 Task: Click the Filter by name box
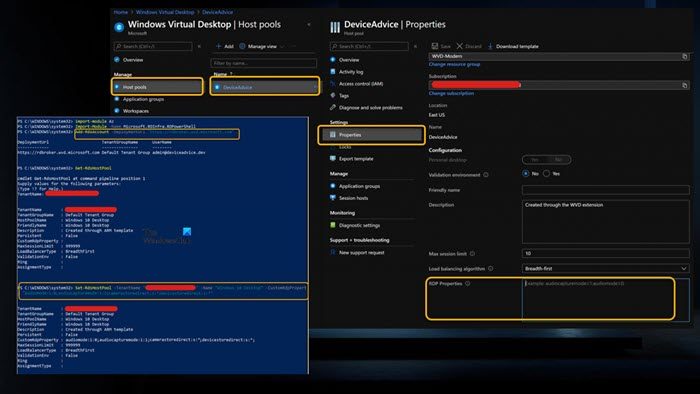tap(263, 63)
